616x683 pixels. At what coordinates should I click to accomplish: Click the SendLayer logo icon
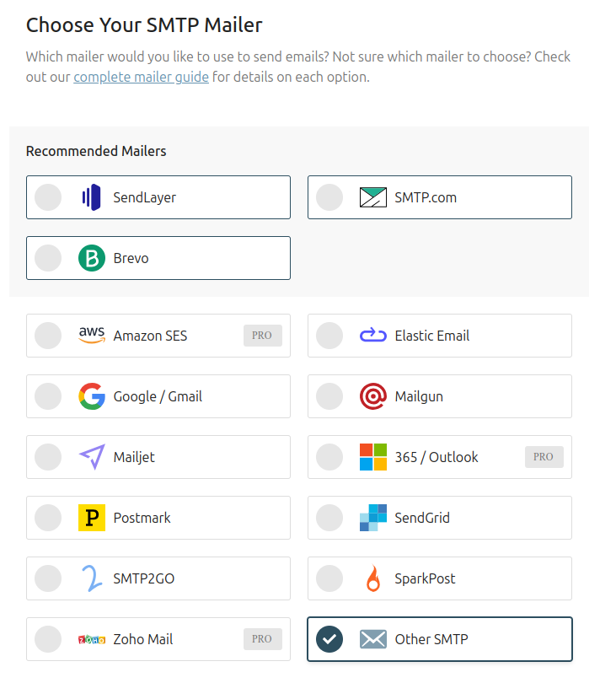[91, 197]
